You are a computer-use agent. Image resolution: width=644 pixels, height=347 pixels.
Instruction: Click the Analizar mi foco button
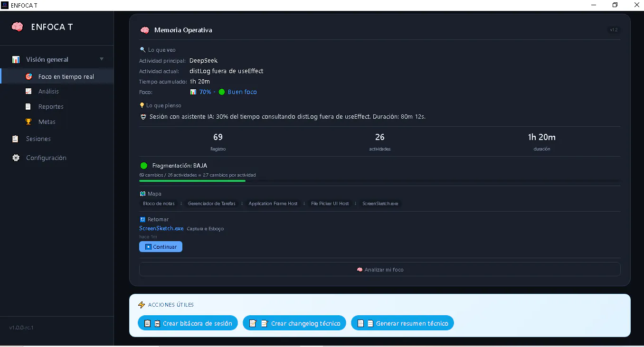pyautogui.click(x=380, y=269)
